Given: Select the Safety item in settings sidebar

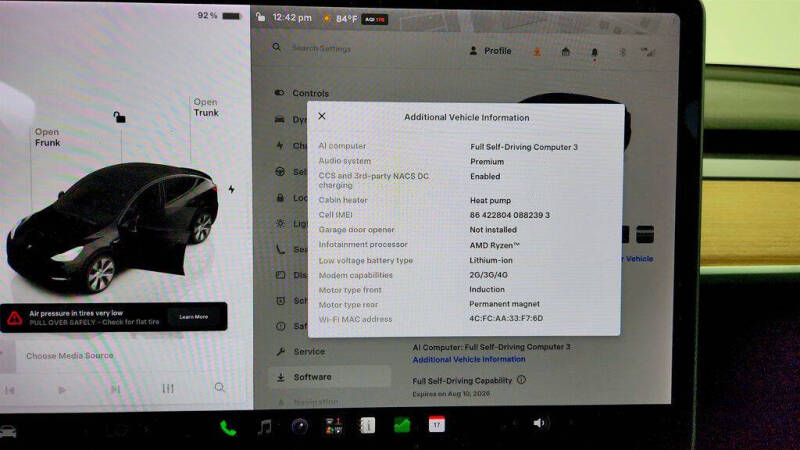Looking at the screenshot, I should click(x=289, y=326).
